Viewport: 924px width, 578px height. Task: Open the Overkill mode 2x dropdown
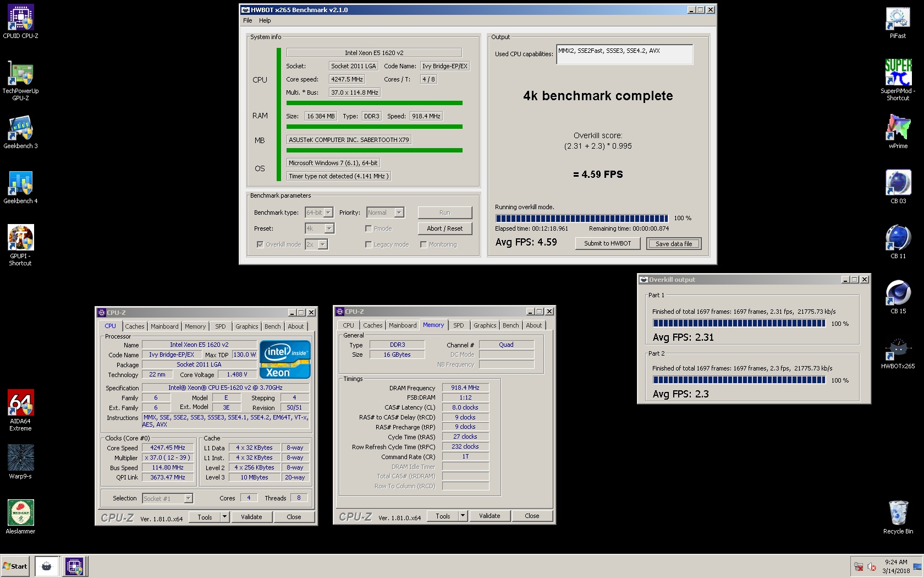[x=316, y=244]
